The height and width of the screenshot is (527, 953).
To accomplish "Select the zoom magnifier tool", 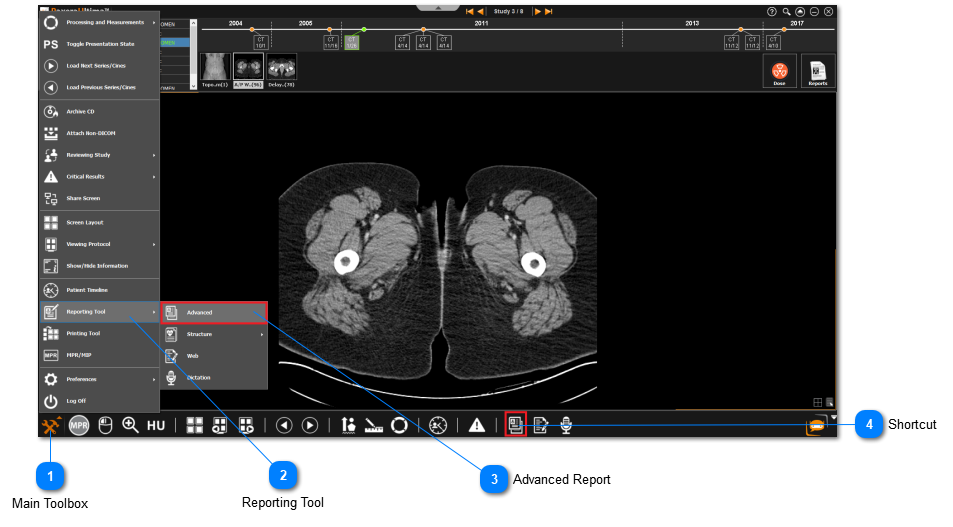I will [130, 425].
